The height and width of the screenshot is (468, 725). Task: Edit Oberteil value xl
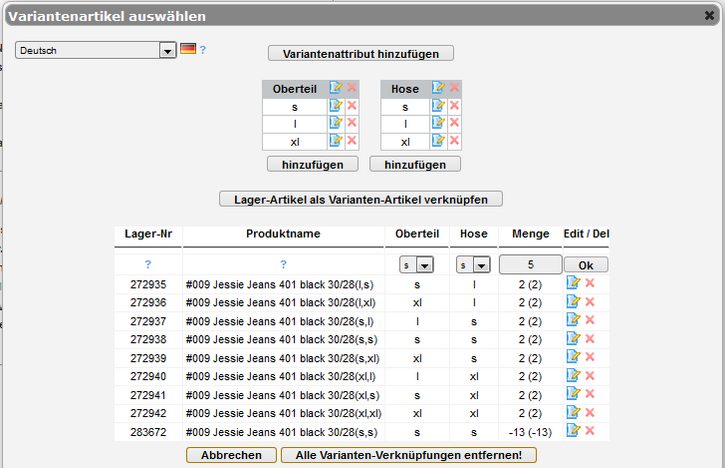(336, 141)
